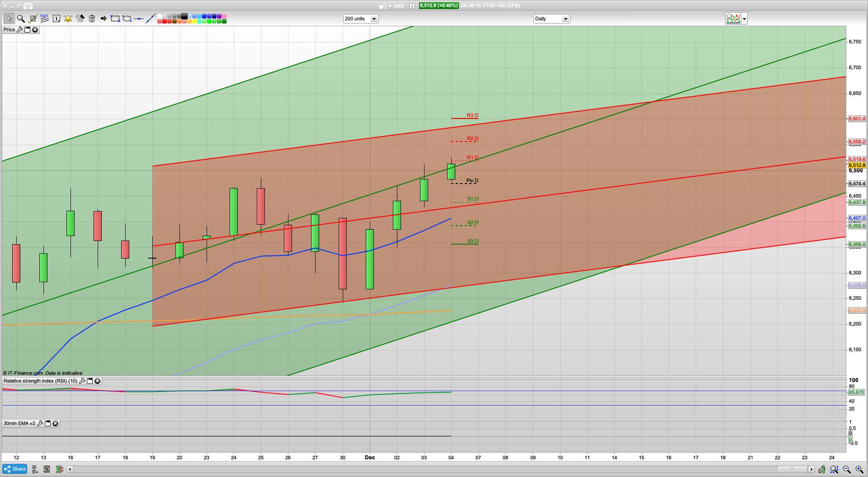The width and height of the screenshot is (868, 477).
Task: Open the chart style dropdown arrow top right
Action: [x=744, y=19]
